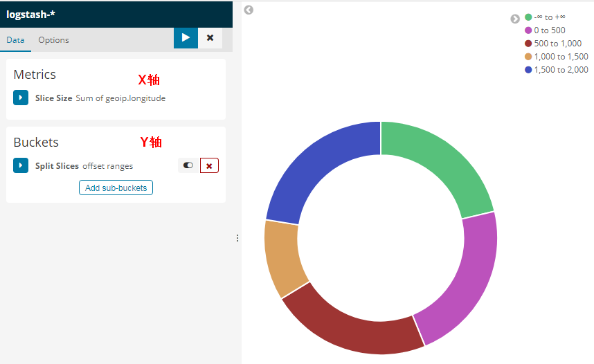
Task: Click the Metrics section heading
Action: (35, 75)
